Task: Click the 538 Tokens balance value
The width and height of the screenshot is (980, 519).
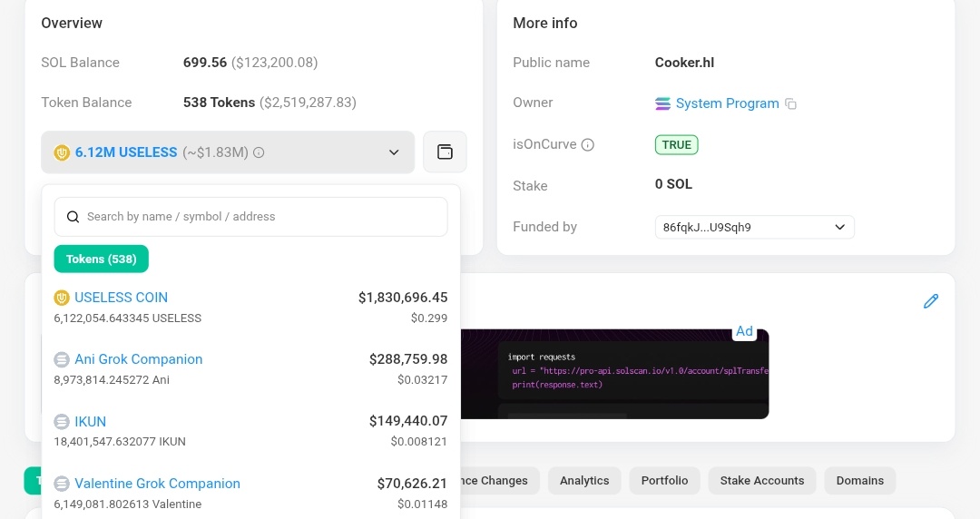Action: pos(219,103)
